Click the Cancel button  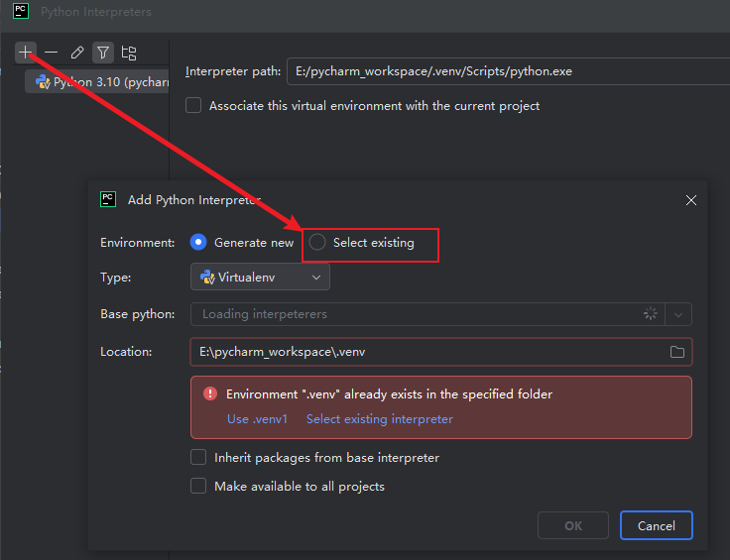(x=657, y=525)
